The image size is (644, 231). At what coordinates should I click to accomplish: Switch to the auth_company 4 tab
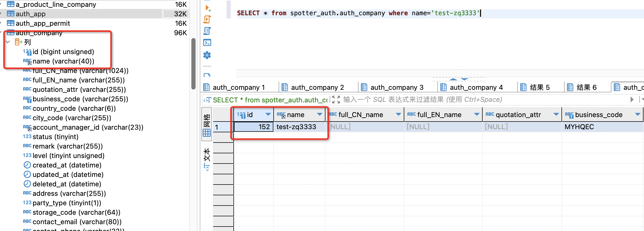pyautogui.click(x=477, y=87)
